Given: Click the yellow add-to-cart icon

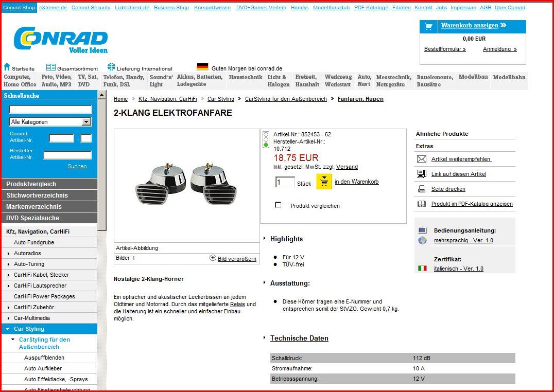Looking at the screenshot, I should pos(324,182).
